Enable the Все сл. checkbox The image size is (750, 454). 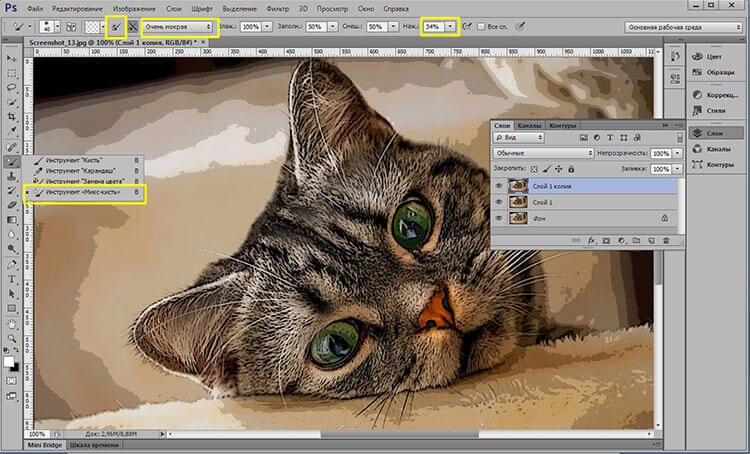pyautogui.click(x=481, y=27)
